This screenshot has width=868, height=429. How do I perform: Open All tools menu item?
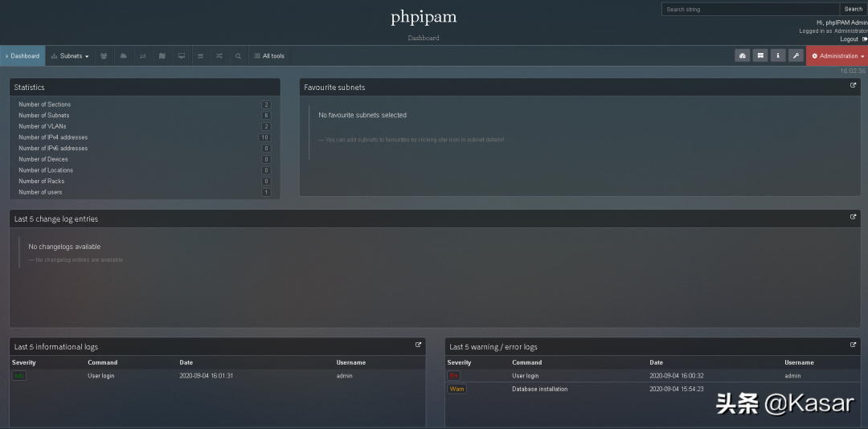[x=269, y=56]
